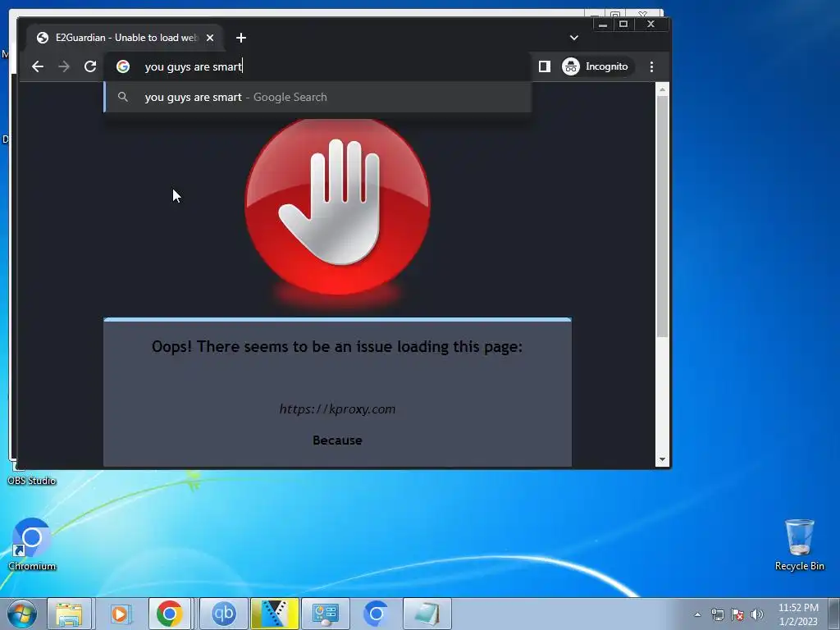Screen dimensions: 840x630
Task: Open the Windows Start menu
Action: coord(21,614)
